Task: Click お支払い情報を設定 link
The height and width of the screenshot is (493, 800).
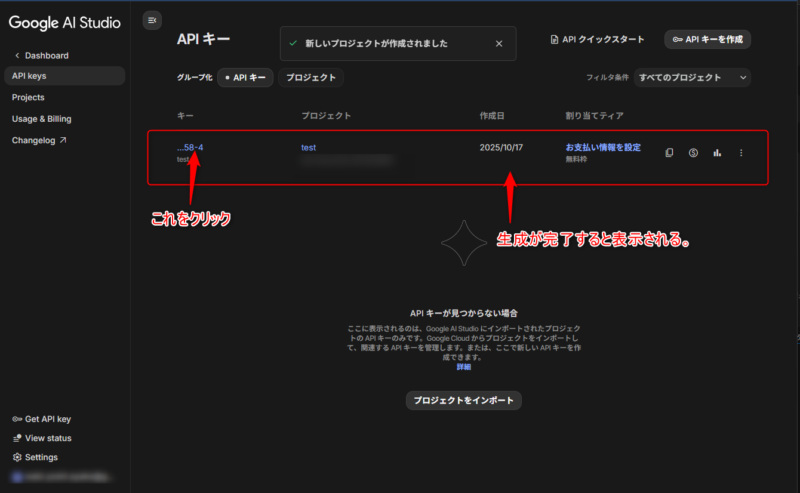Action: click(x=603, y=147)
